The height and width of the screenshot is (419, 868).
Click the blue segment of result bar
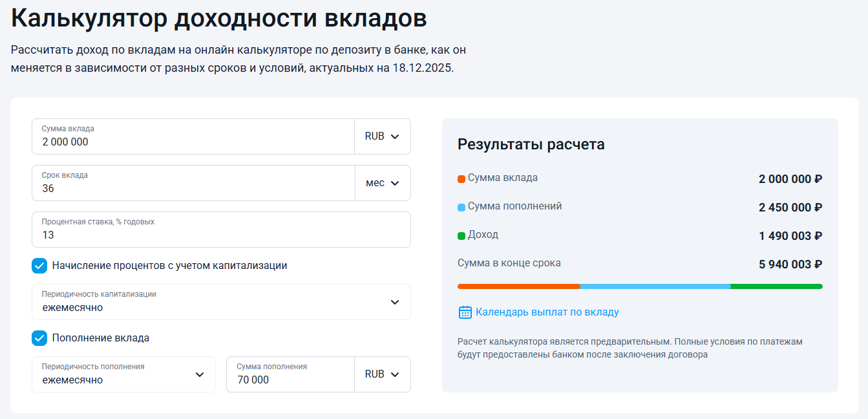655,286
